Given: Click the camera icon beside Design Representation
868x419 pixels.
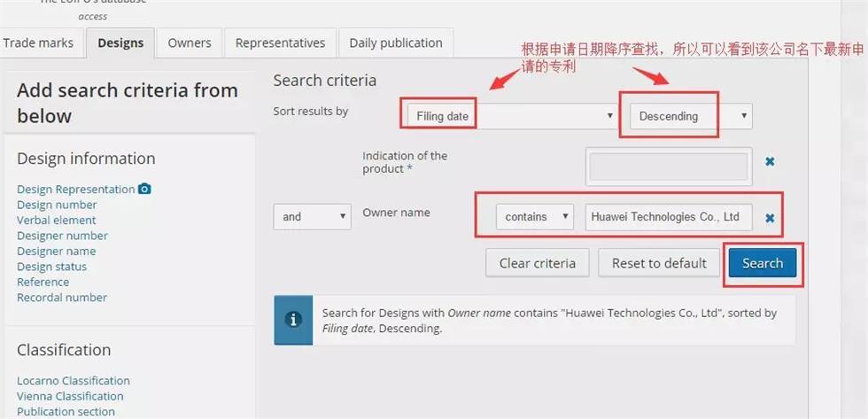Looking at the screenshot, I should click(144, 189).
